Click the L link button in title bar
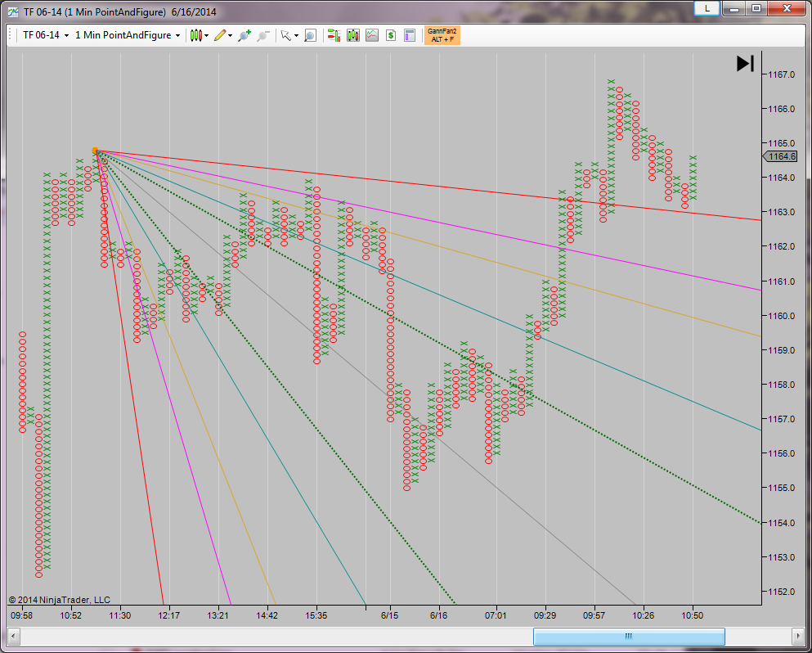812x653 pixels. (707, 8)
